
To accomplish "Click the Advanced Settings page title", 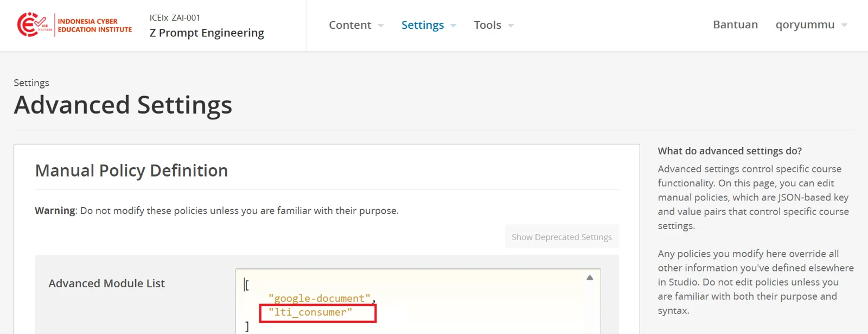I will coord(123,105).
